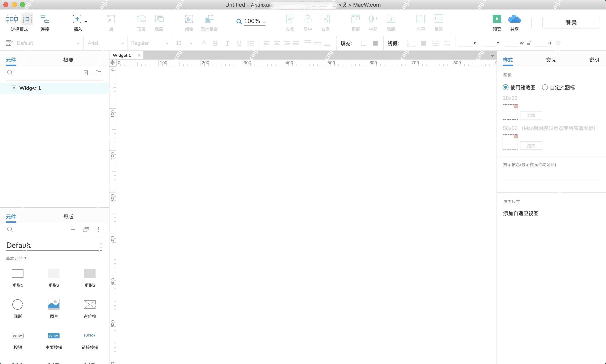
Task: Click the add library plus icon
Action: tap(73, 229)
